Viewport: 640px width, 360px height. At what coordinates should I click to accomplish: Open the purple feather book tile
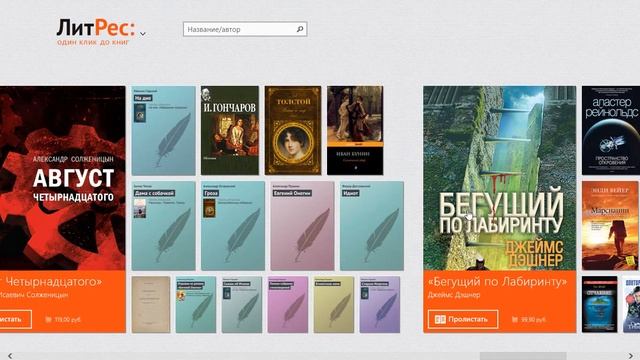[x=380, y=304]
